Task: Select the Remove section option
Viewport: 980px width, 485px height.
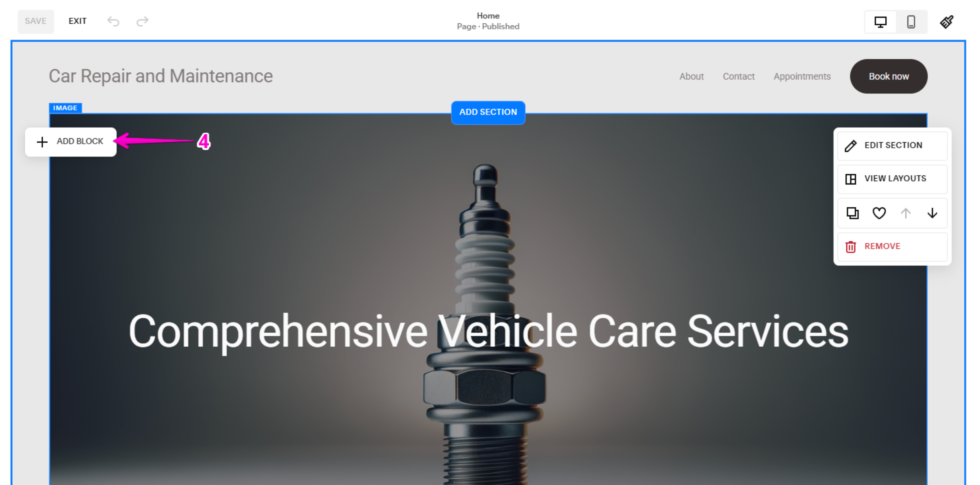Action: click(x=892, y=247)
